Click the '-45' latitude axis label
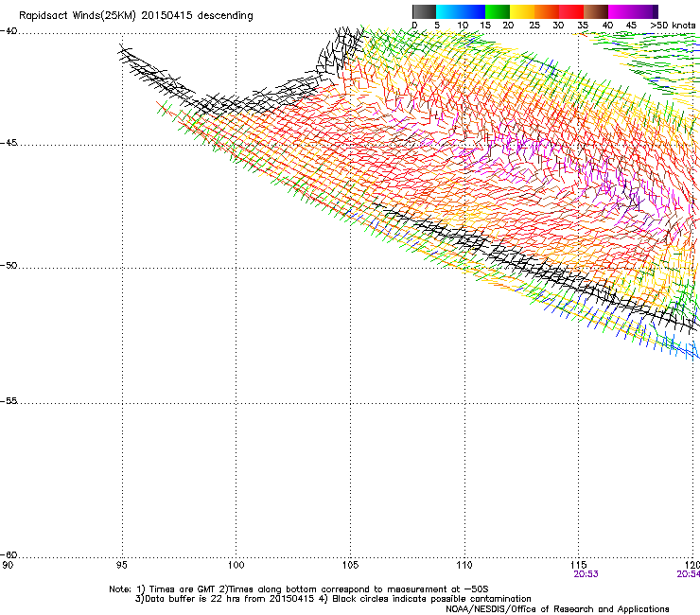The height and width of the screenshot is (615, 700). pos(9,143)
